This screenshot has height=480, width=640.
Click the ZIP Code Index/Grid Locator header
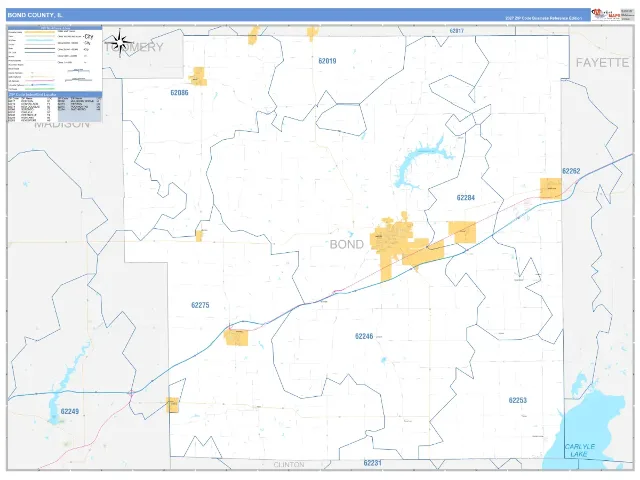pos(55,94)
